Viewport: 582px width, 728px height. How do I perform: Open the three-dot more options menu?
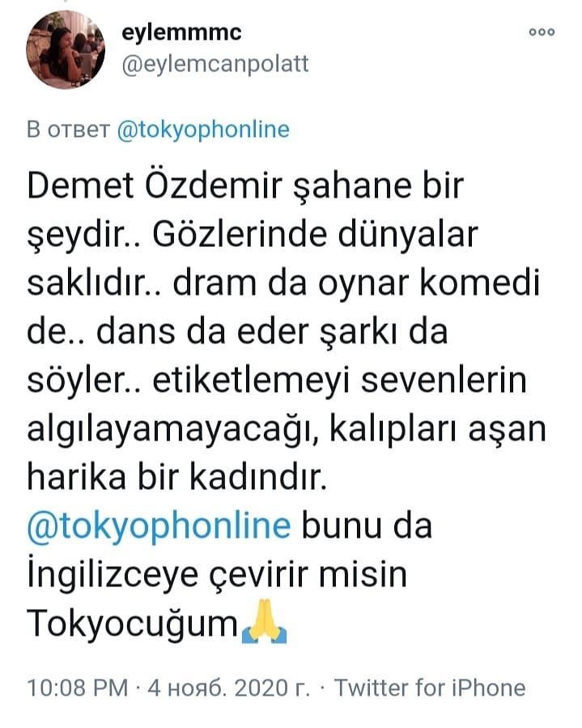541,33
